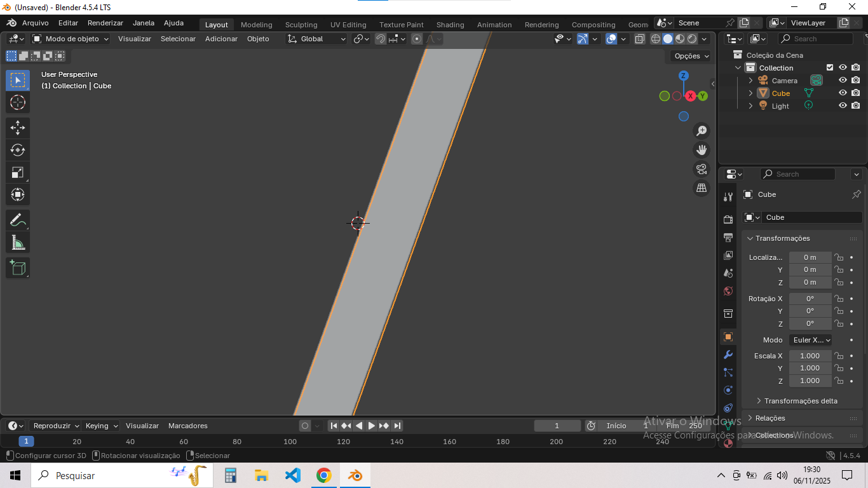868x488 pixels.
Task: Open the Scene properties tab
Action: click(728, 273)
